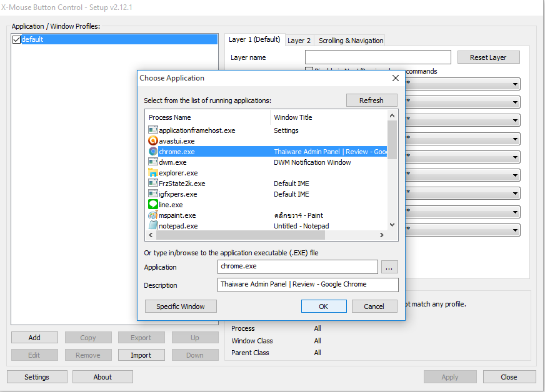Click the dwm.exe window icon

click(153, 162)
